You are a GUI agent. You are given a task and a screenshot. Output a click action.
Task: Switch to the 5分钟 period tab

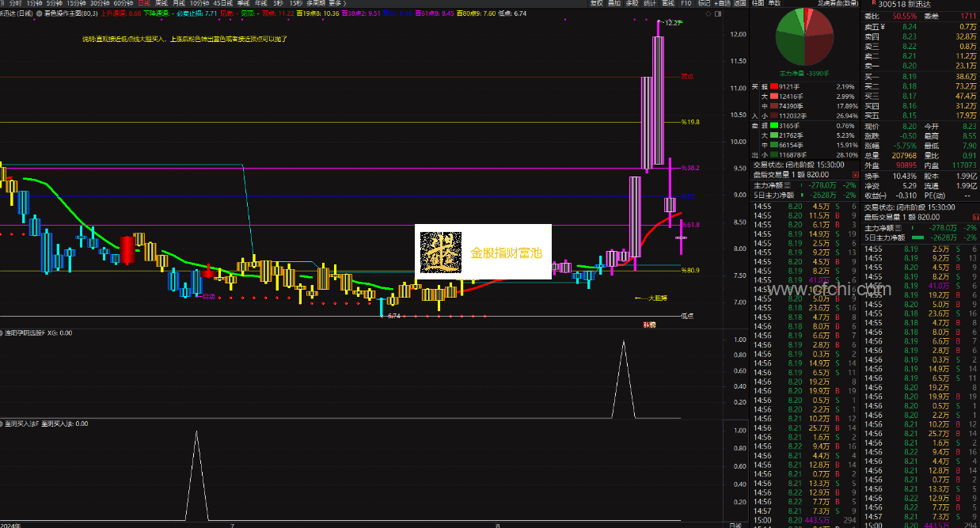54,3
